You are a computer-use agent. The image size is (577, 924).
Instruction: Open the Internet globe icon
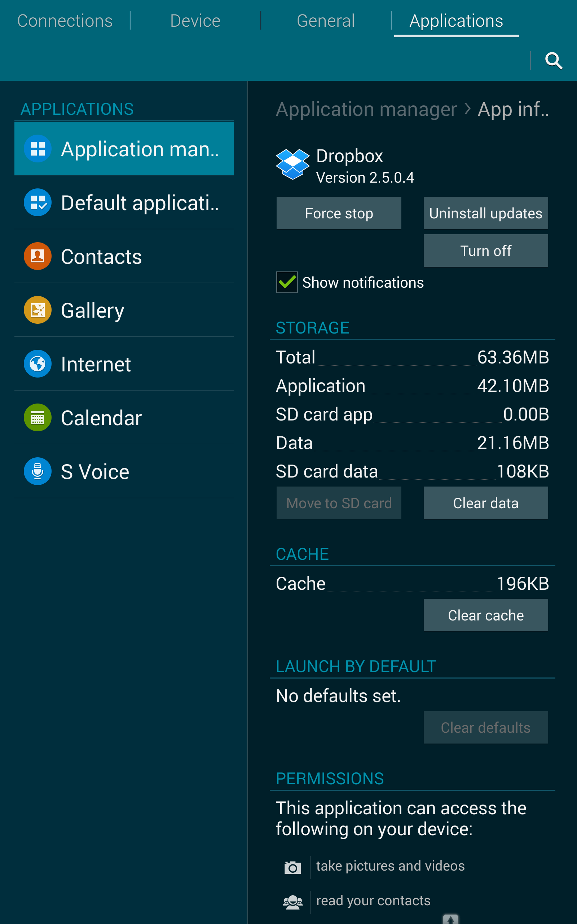(x=38, y=364)
